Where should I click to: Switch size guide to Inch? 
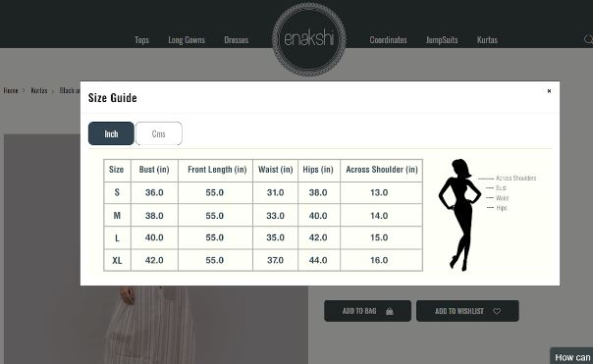[111, 133]
